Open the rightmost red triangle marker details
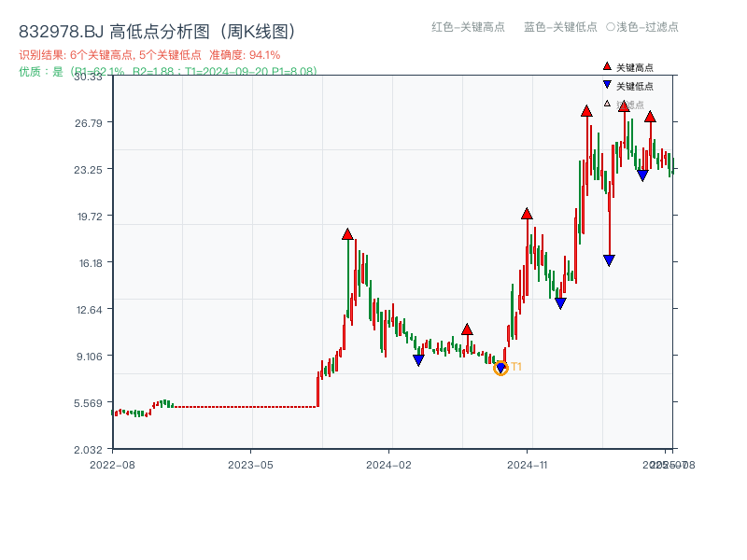This screenshot has height=560, width=747. pyautogui.click(x=651, y=118)
